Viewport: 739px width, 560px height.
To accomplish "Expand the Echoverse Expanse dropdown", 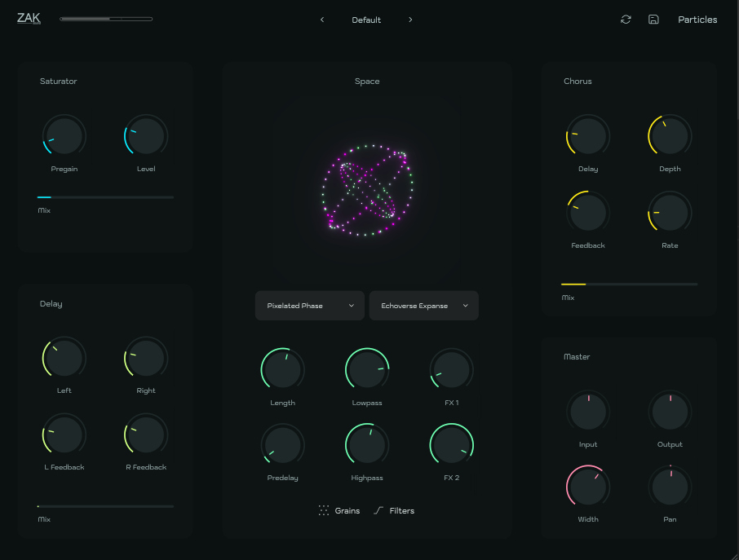I will tap(424, 306).
